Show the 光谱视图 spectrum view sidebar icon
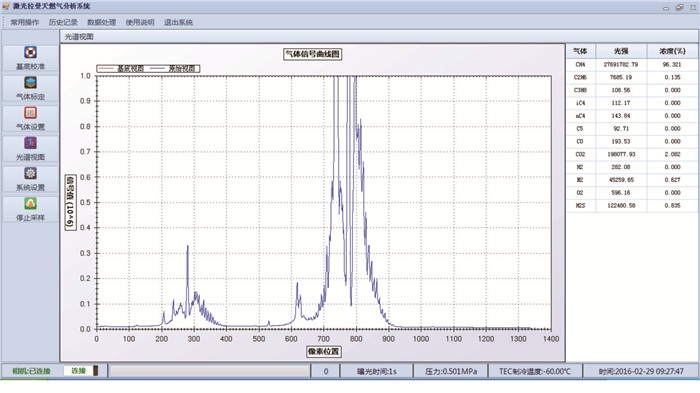This screenshot has height=393, width=700. pyautogui.click(x=30, y=143)
